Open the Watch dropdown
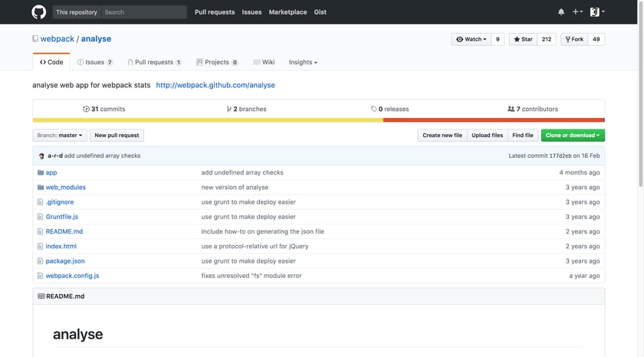 pyautogui.click(x=471, y=39)
